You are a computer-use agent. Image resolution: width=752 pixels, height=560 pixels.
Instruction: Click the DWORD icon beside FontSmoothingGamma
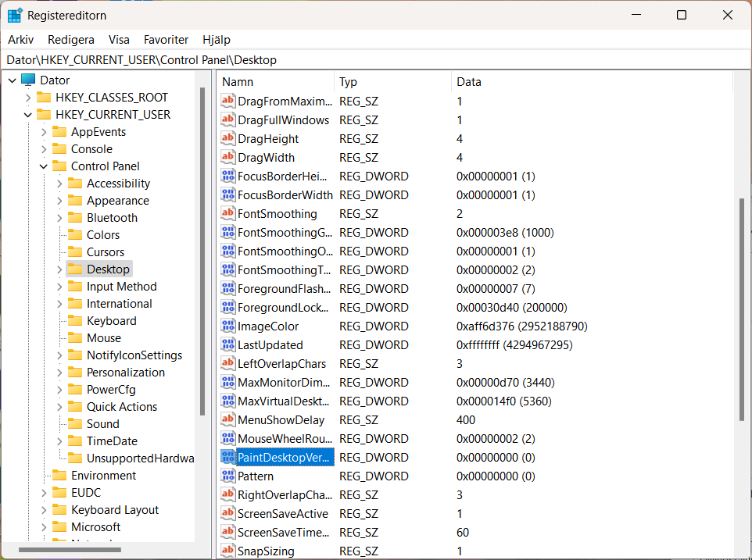(x=228, y=232)
